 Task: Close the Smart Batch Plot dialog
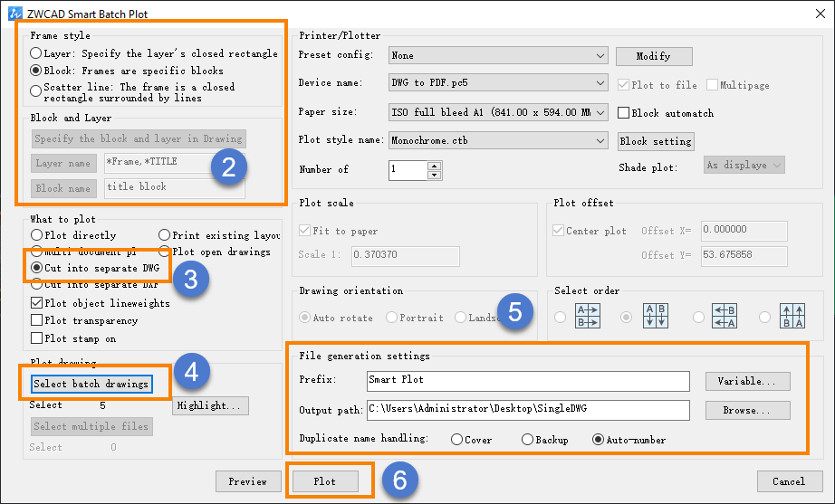pos(821,14)
